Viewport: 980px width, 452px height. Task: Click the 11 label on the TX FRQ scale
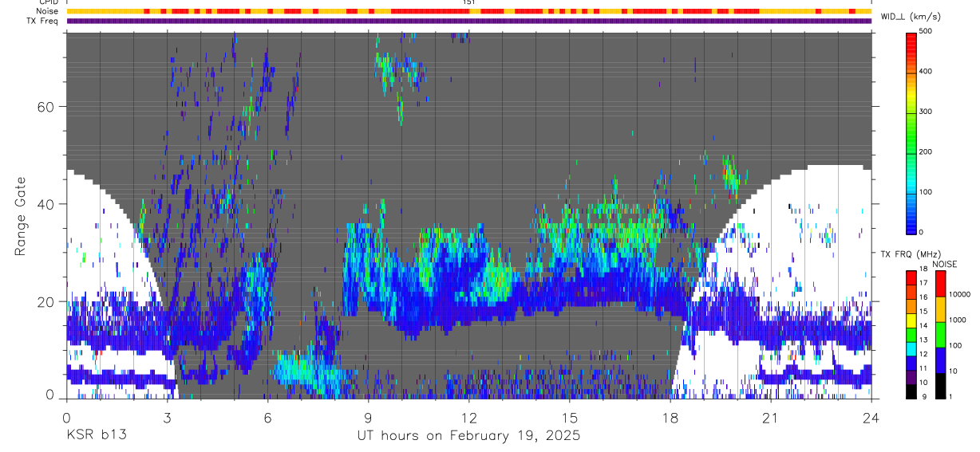pyautogui.click(x=923, y=368)
